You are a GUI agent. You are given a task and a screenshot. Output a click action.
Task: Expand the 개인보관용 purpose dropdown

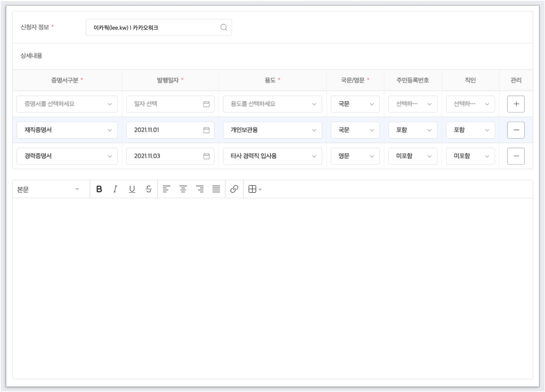(272, 130)
